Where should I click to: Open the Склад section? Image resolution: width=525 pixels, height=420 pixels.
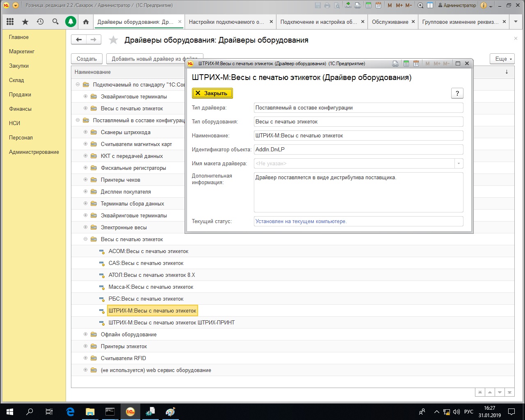coord(16,80)
